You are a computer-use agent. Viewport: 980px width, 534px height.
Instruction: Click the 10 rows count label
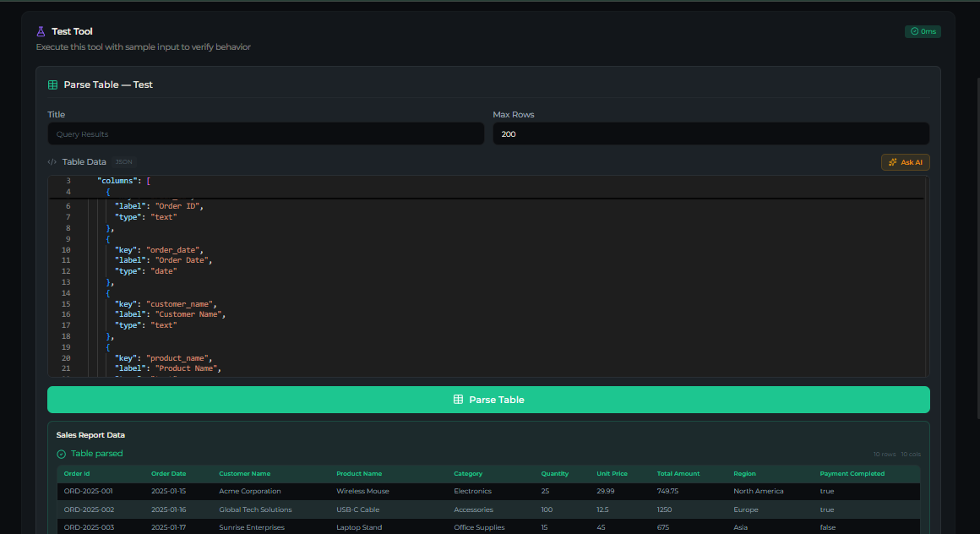(x=885, y=454)
